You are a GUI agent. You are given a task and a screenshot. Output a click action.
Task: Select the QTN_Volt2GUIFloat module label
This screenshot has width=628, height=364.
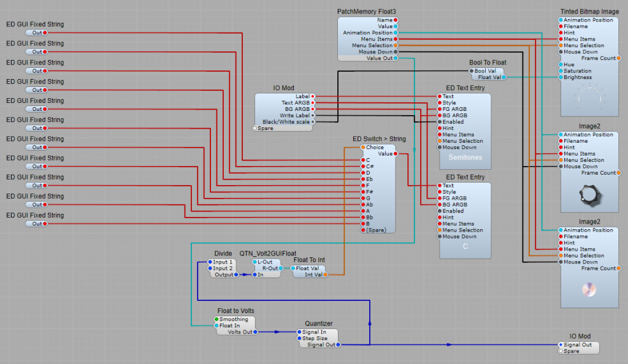(267, 253)
